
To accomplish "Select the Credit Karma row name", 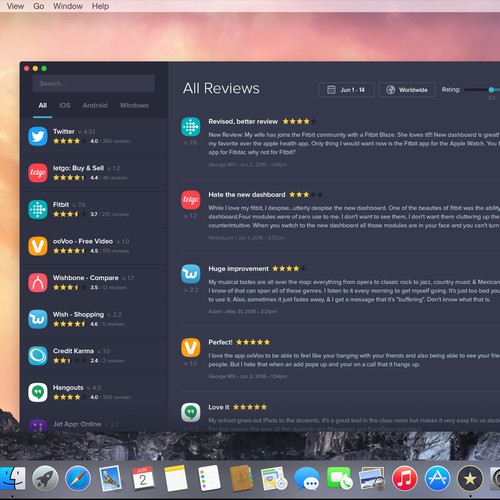I will tap(73, 351).
